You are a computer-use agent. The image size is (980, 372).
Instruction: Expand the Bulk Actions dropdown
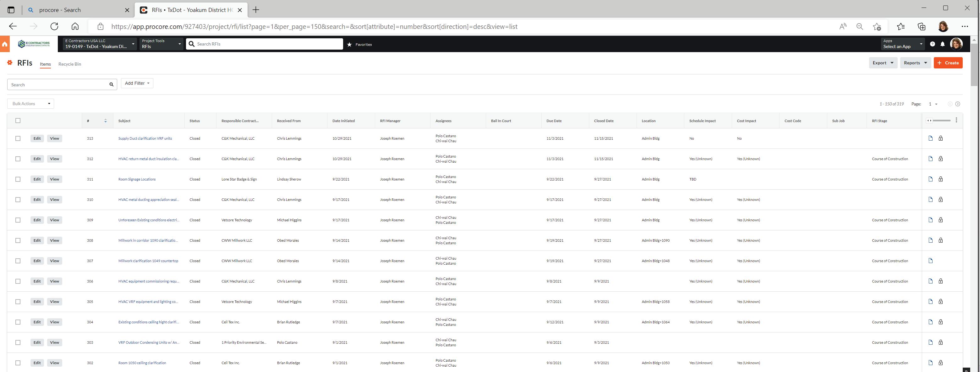pyautogui.click(x=30, y=104)
